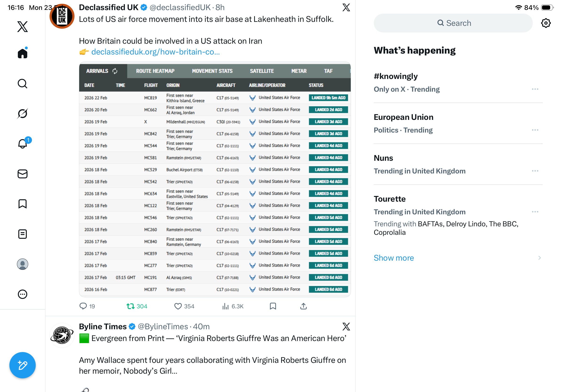Click the Search input field
The height and width of the screenshot is (392, 561).
point(453,23)
